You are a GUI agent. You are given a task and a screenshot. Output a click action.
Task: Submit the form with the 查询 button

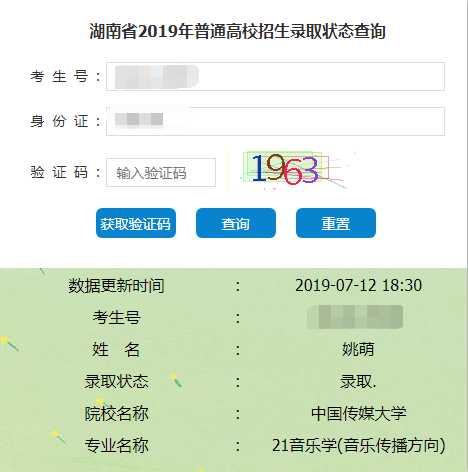[236, 223]
